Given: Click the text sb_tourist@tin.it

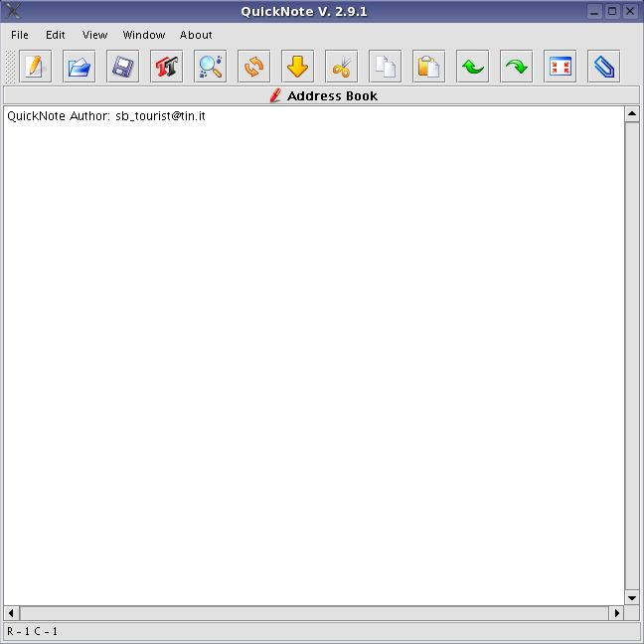Looking at the screenshot, I should tap(160, 116).
